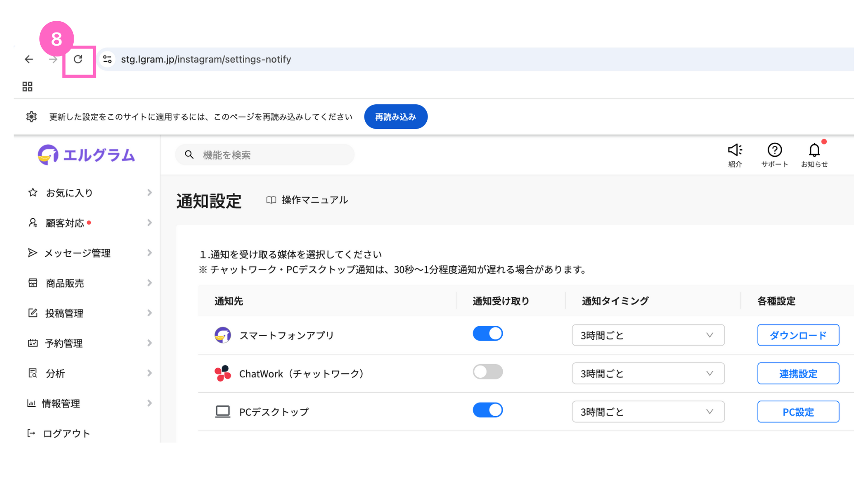Image resolution: width=868 pixels, height=488 pixels.
Task: Click the 通知受け取り column header
Action: [501, 301]
